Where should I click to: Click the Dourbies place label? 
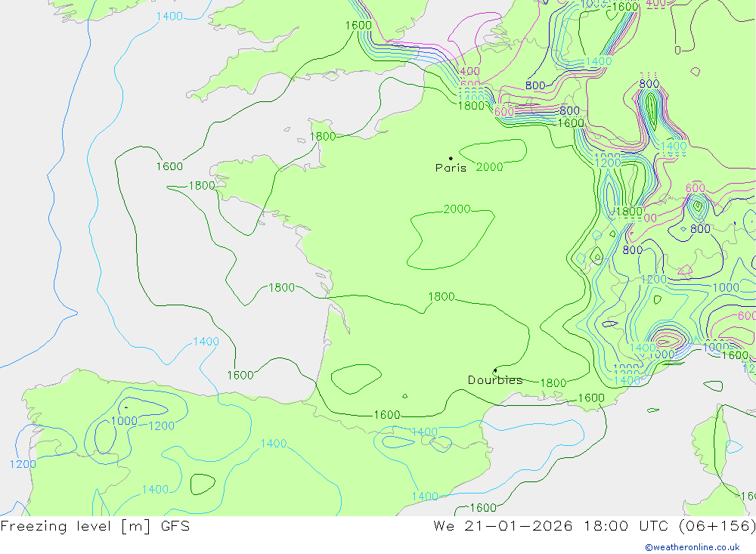[495, 380]
